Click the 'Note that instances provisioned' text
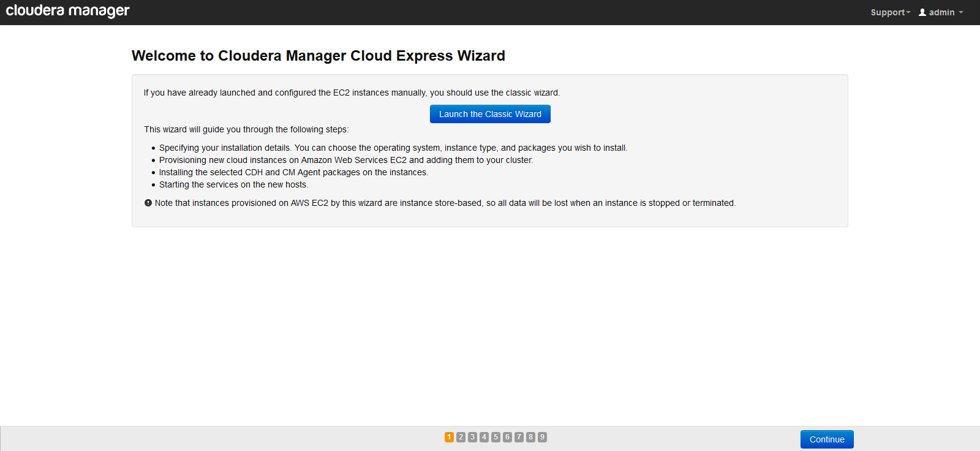980x451 pixels. 445,203
